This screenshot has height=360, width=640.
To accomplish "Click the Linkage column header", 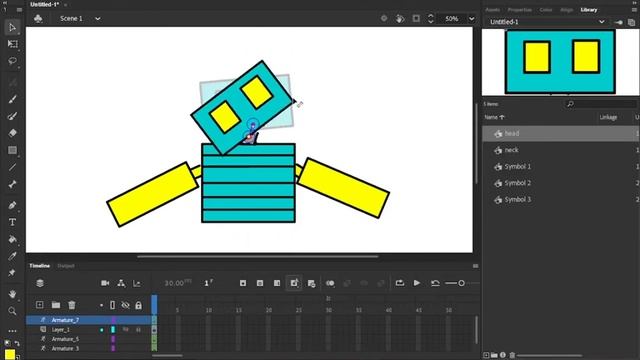I will click(x=608, y=118).
